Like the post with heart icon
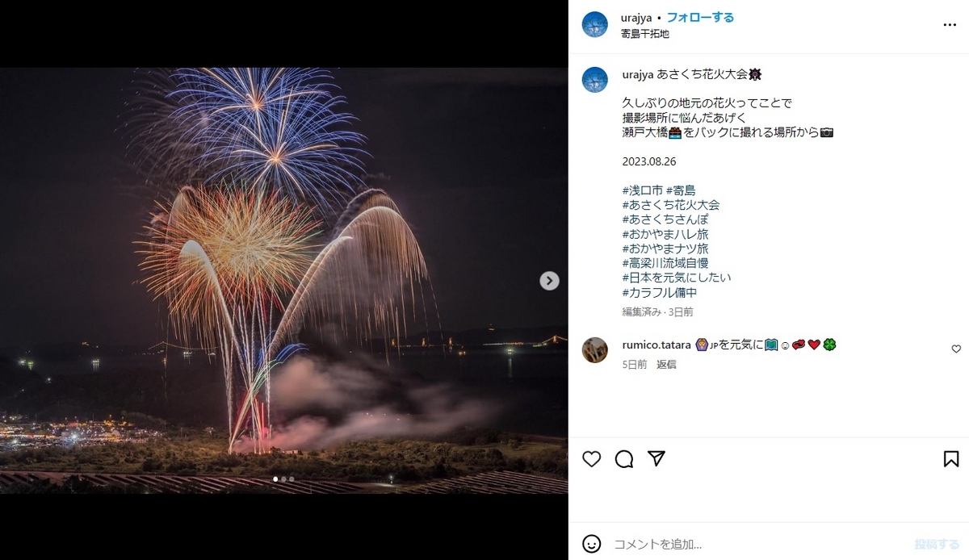Image resolution: width=969 pixels, height=560 pixels. click(x=592, y=459)
